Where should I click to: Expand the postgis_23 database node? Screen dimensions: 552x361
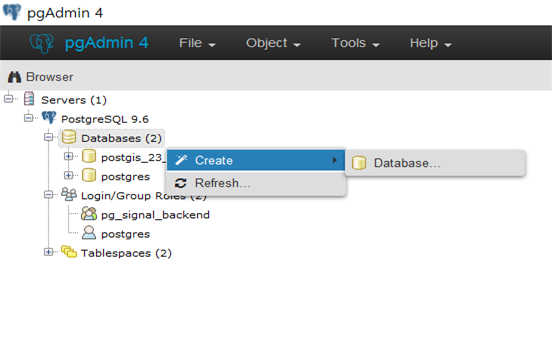pyautogui.click(x=69, y=156)
